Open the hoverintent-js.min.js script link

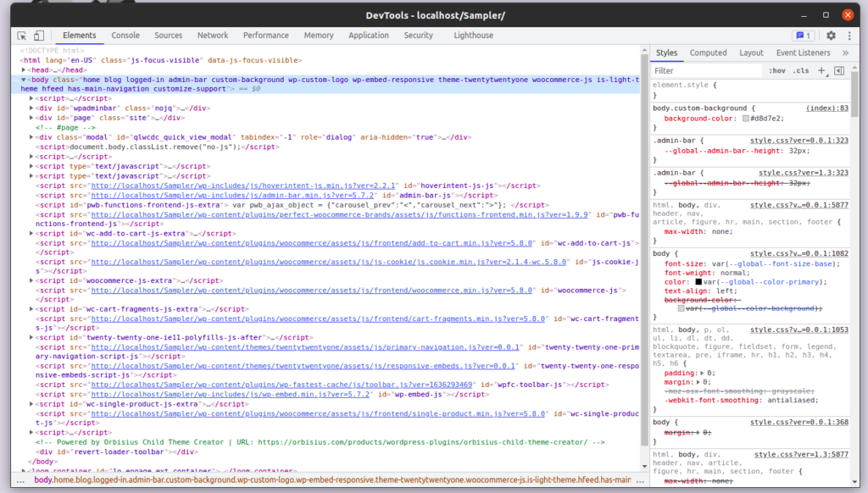pos(243,186)
